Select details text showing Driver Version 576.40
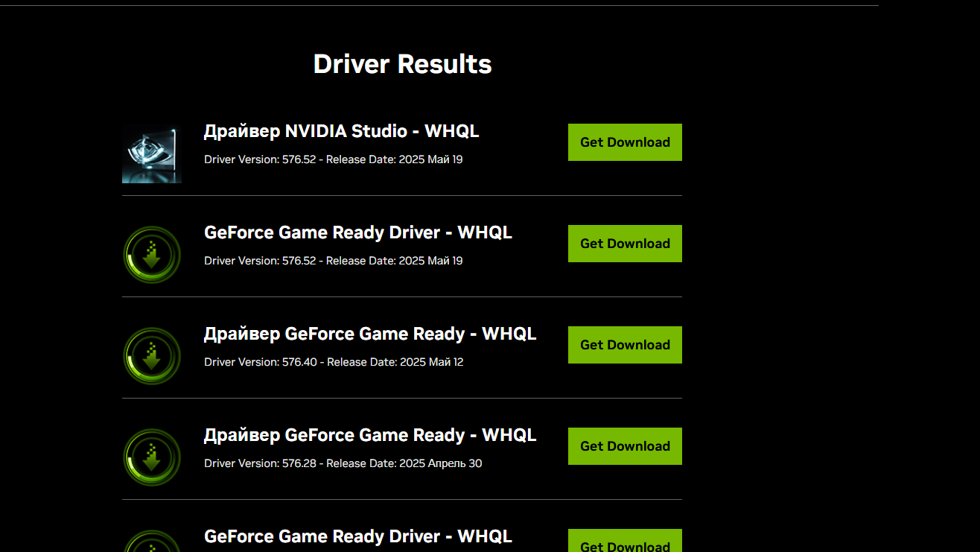The image size is (980, 552). 334,362
